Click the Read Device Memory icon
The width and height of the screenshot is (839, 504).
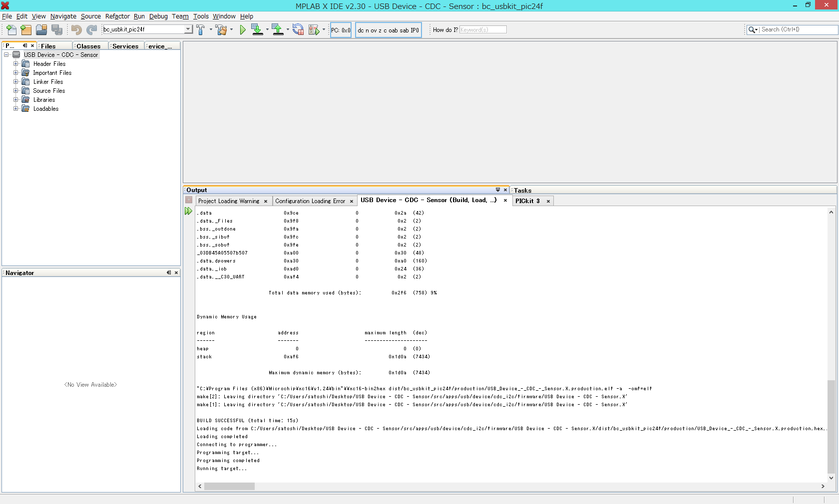[x=278, y=30]
